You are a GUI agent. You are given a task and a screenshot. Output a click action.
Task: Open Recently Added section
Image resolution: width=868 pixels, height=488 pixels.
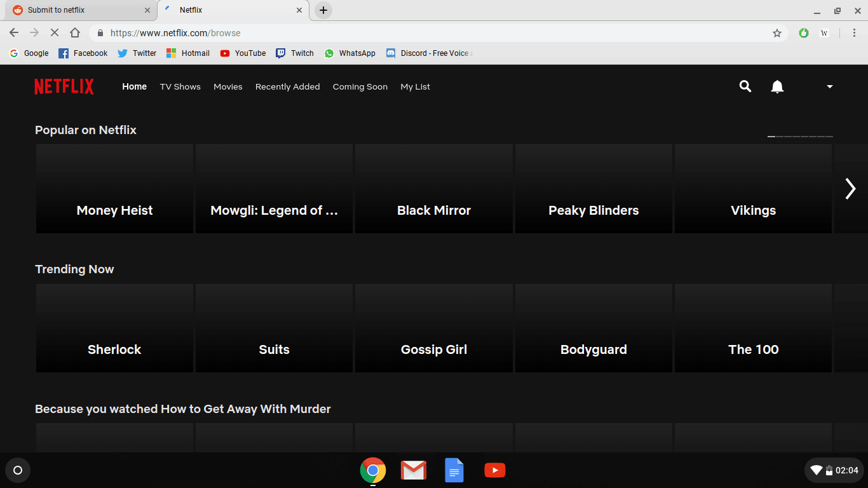[x=287, y=86]
